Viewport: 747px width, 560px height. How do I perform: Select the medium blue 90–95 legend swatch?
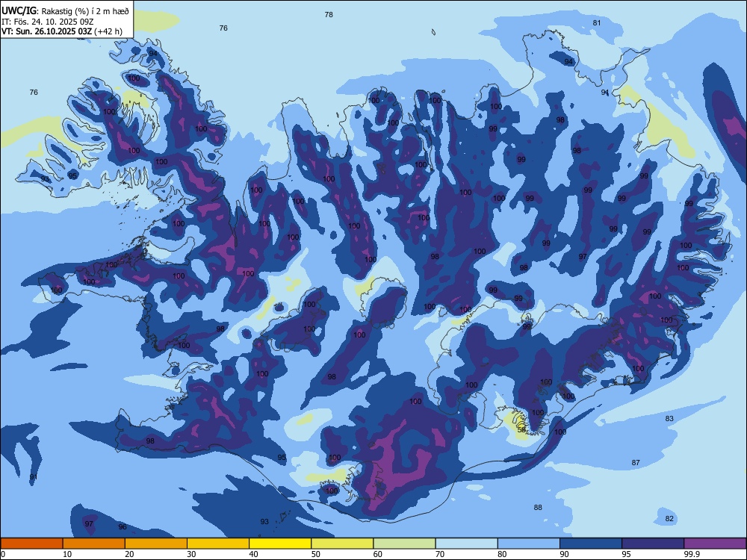point(591,544)
